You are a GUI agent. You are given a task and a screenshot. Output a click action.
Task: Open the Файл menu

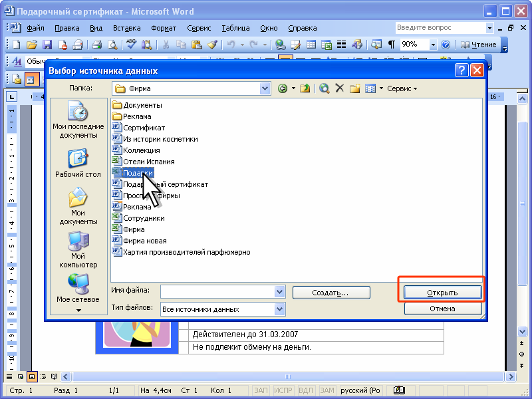(x=36, y=28)
